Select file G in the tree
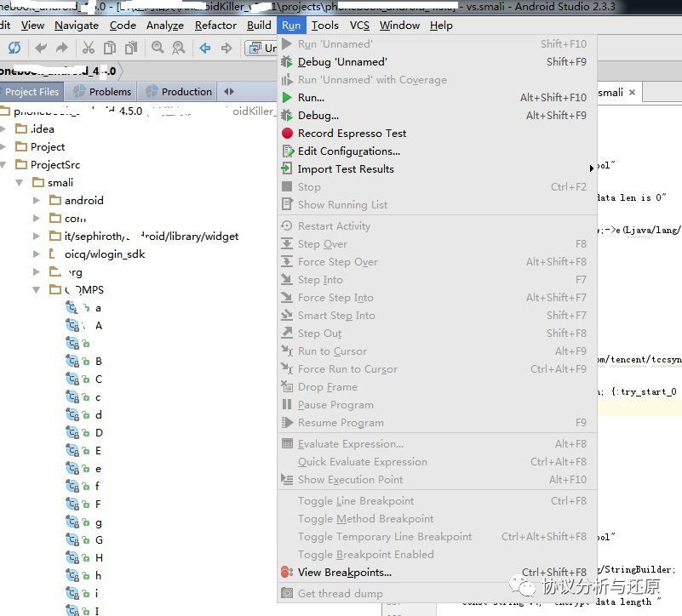The width and height of the screenshot is (682, 616). pyautogui.click(x=99, y=540)
